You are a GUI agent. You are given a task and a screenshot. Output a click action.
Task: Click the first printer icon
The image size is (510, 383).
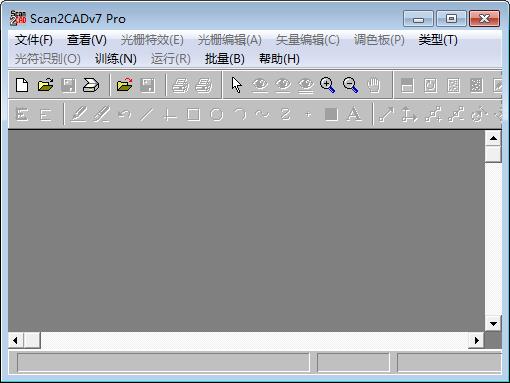click(x=180, y=85)
